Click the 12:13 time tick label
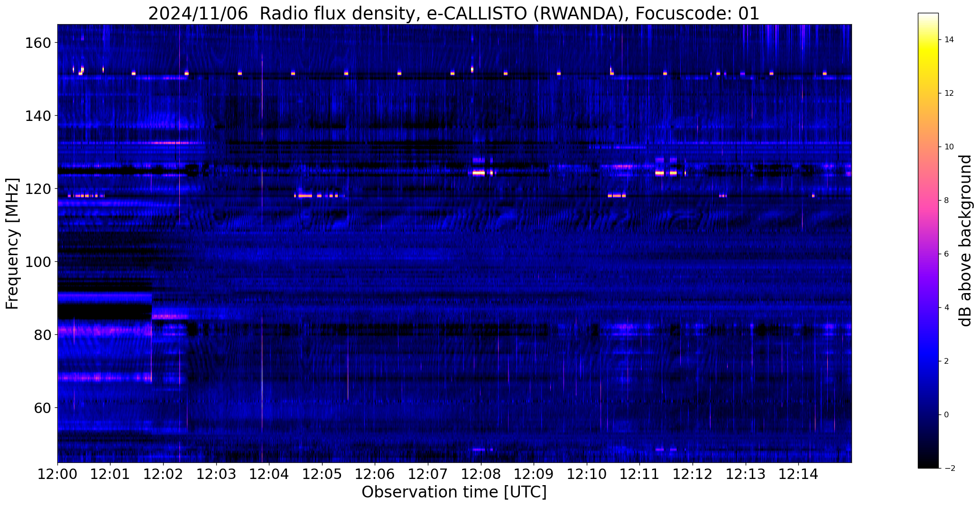Screen dimensions: 980x506 pos(745,474)
